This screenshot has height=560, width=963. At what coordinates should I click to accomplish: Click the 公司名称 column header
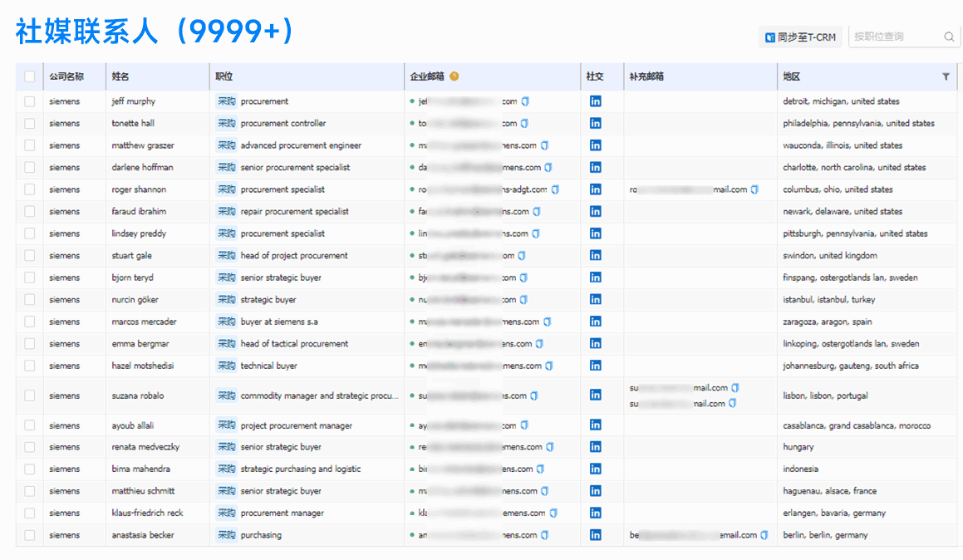coord(66,76)
